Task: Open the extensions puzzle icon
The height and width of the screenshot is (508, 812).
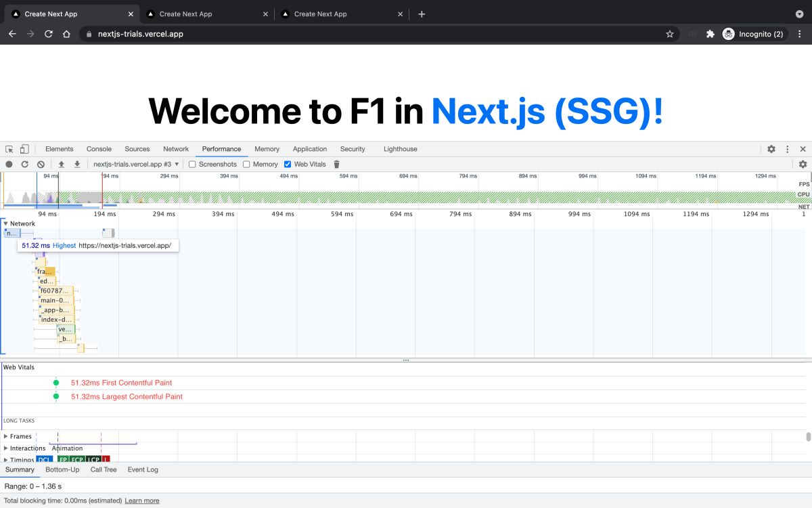Action: 710,34
